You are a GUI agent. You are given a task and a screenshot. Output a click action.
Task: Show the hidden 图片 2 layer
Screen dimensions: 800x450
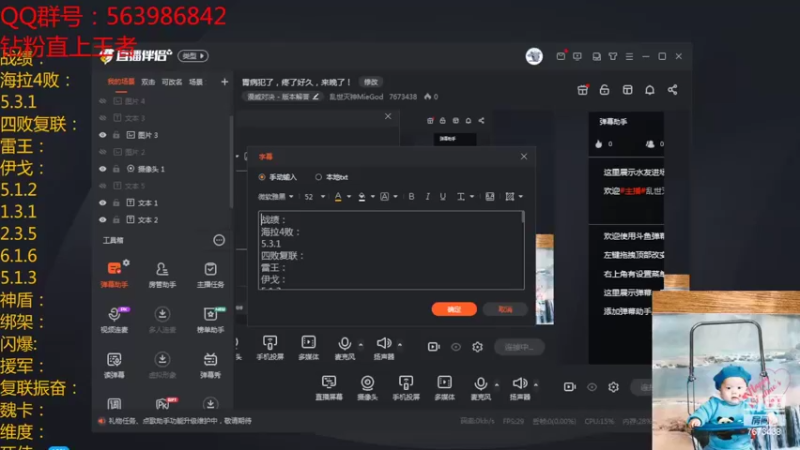click(x=103, y=152)
